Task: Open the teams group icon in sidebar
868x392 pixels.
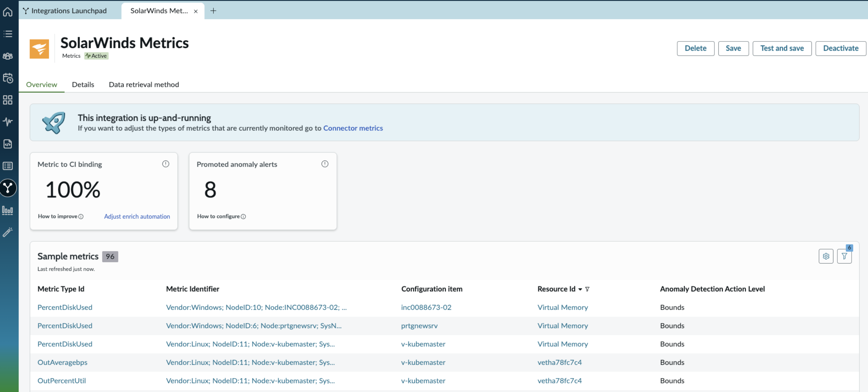Action: coord(8,56)
